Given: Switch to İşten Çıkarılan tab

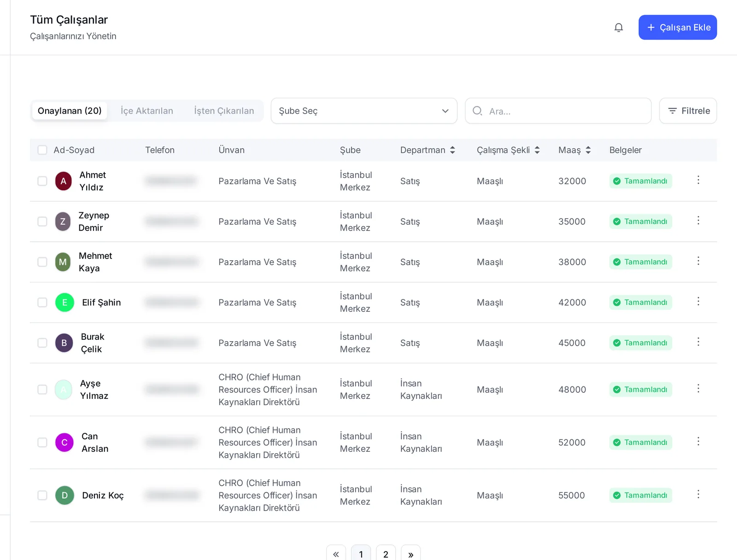Looking at the screenshot, I should [x=224, y=111].
